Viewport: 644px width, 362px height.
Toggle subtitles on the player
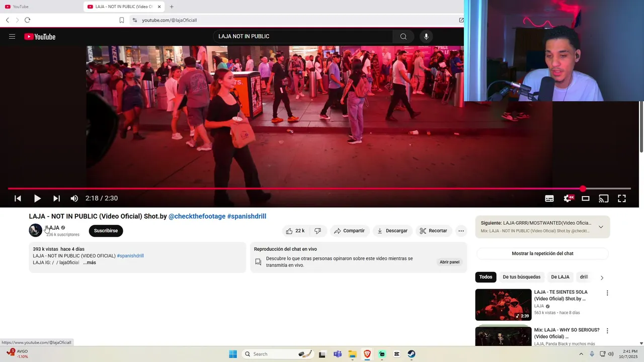pyautogui.click(x=549, y=199)
